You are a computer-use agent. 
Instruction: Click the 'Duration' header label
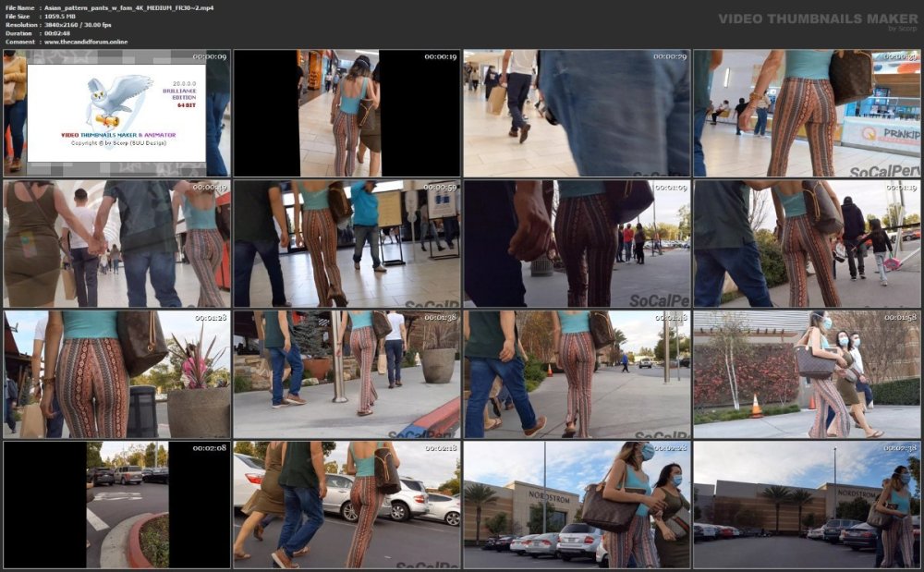[18, 33]
